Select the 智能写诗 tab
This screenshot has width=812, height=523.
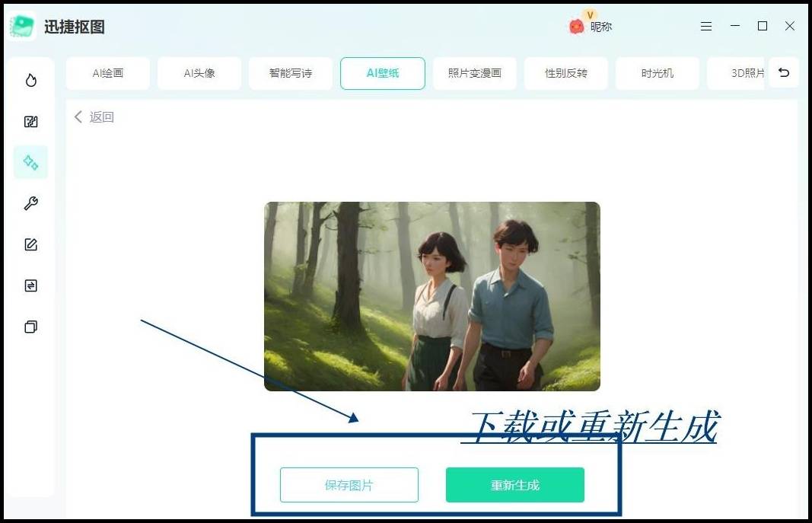(x=291, y=73)
